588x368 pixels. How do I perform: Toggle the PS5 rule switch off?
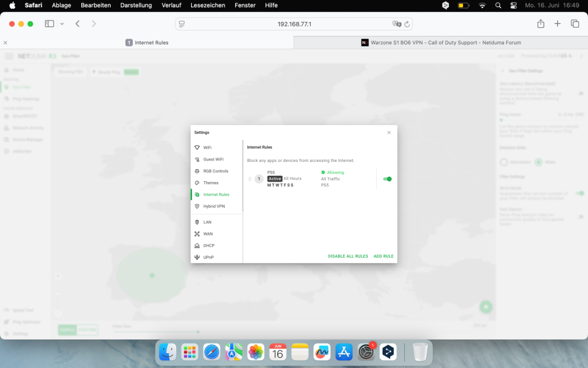point(387,179)
